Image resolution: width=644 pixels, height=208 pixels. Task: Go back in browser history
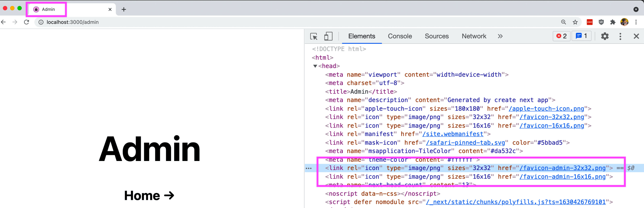point(4,22)
